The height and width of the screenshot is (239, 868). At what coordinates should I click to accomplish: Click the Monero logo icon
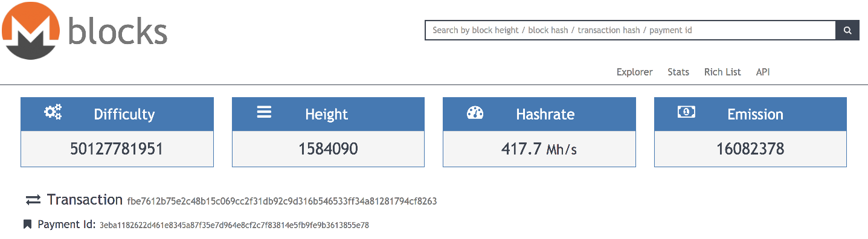point(30,30)
